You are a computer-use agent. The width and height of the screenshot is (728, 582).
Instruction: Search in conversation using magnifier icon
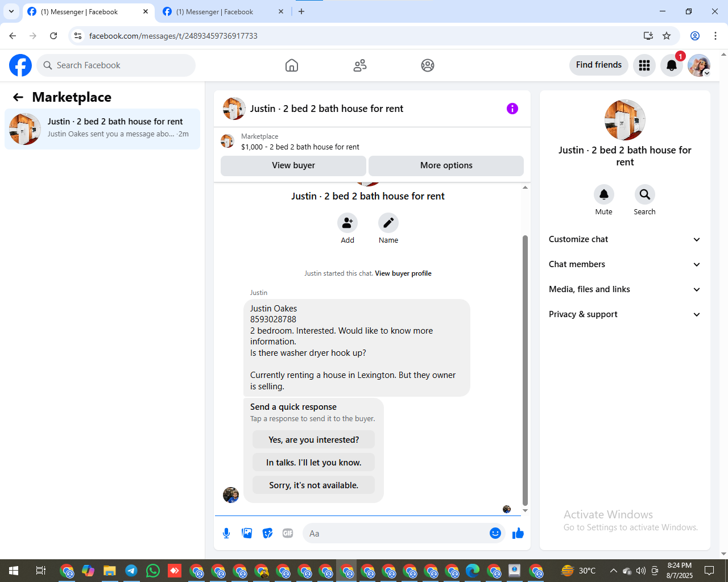point(645,194)
